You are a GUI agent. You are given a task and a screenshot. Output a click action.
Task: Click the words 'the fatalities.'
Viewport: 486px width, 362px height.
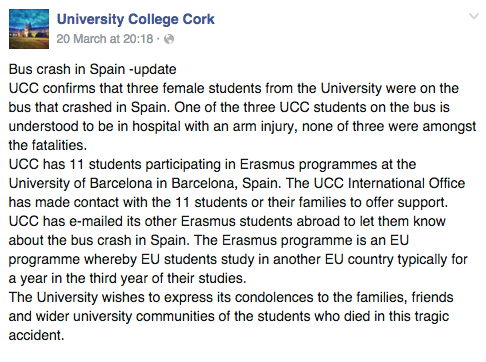click(x=48, y=145)
